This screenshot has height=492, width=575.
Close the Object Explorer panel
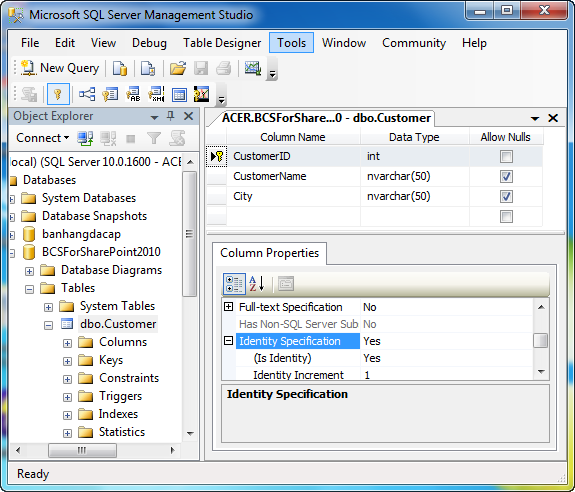(188, 116)
